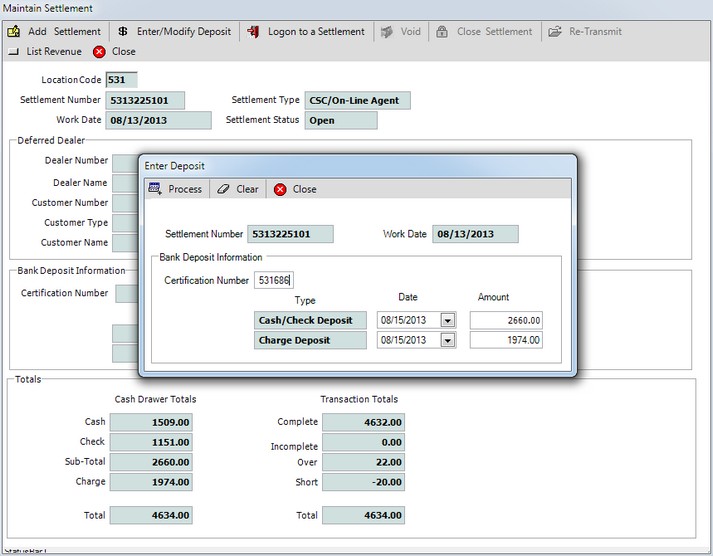Click Close label in main toolbar
The height and width of the screenshot is (556, 713).
click(x=124, y=51)
